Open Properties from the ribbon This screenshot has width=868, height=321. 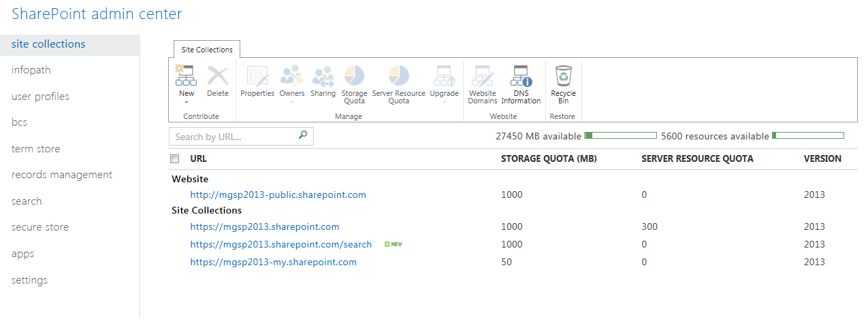click(x=257, y=75)
